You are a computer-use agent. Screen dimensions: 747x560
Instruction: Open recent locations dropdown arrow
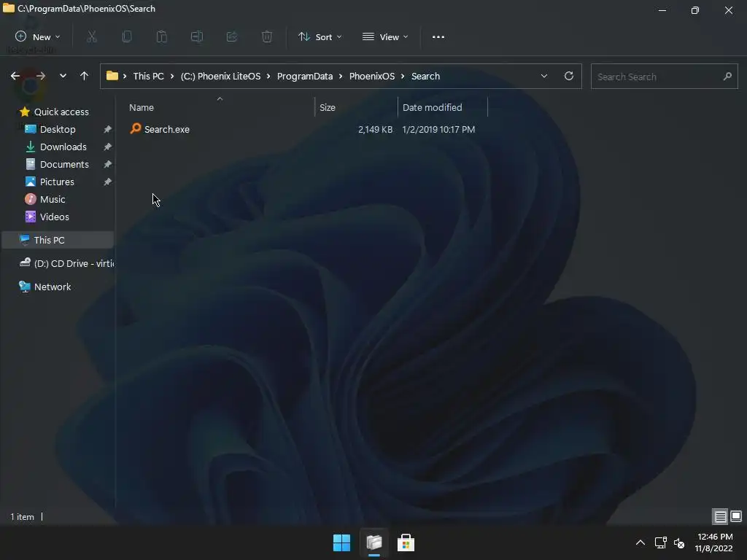[63, 76]
